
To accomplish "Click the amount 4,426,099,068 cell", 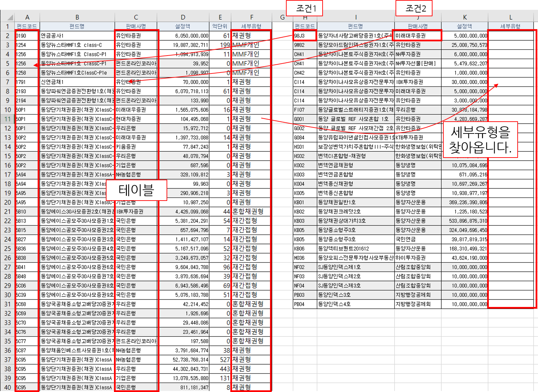I will pos(183,211).
